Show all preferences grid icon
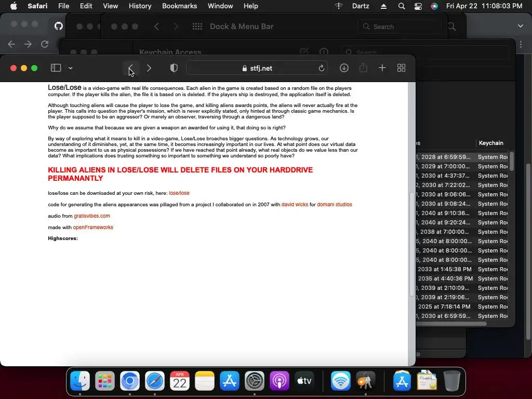 (x=197, y=26)
